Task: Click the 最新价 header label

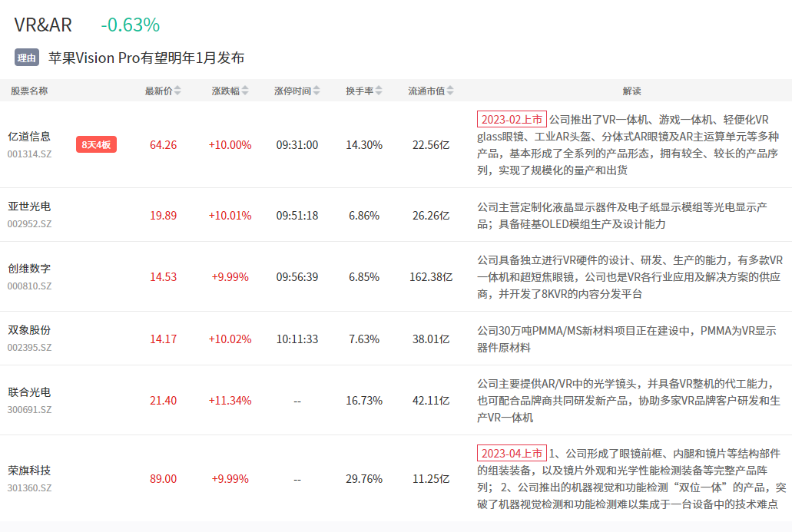Action: 158,91
